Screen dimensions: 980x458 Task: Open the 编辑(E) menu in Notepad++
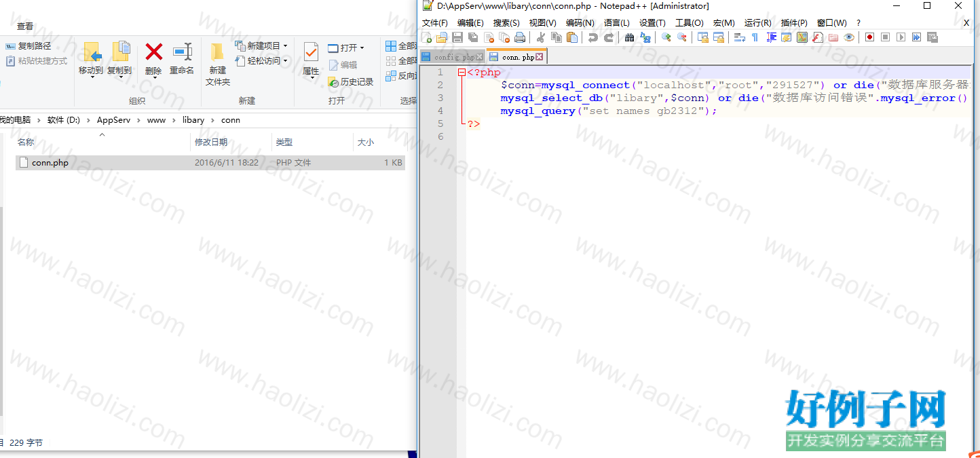[470, 22]
